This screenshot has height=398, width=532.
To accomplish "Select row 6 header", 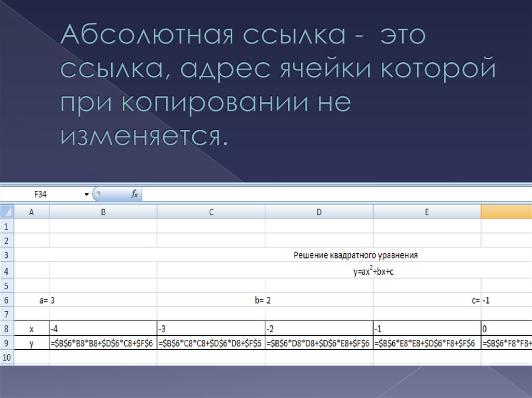I will coord(7,300).
